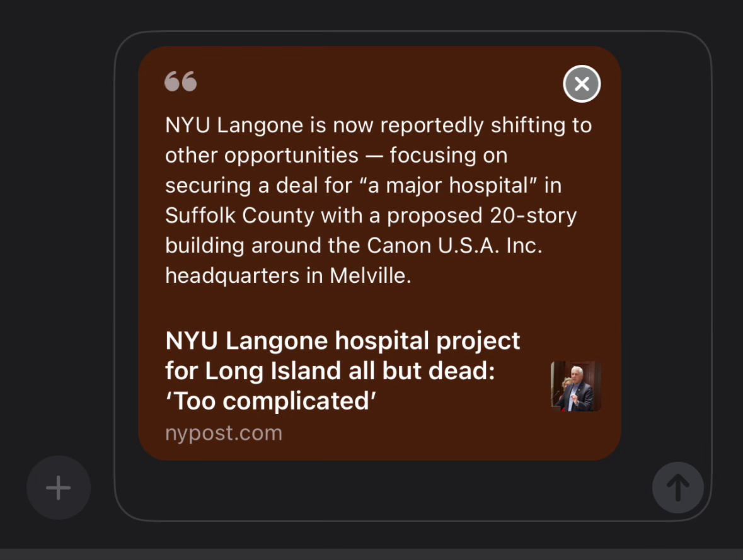This screenshot has height=560, width=743.
Task: Click in the empty message field below the card
Action: point(379,490)
